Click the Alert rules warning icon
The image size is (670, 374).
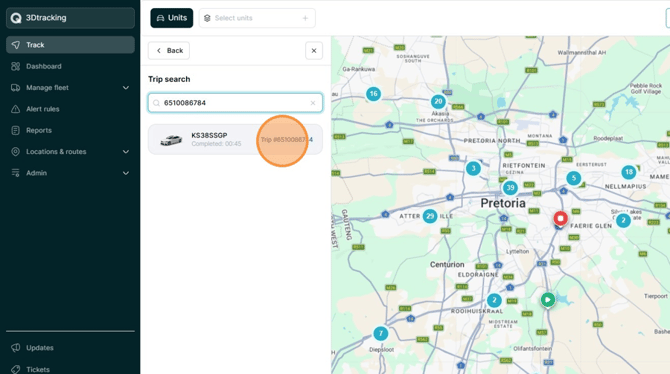click(x=15, y=109)
